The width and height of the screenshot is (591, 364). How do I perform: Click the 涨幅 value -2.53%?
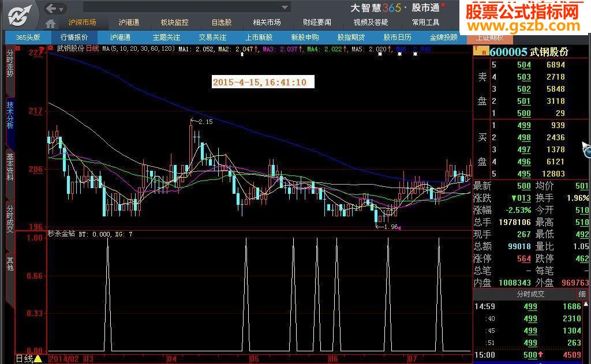518,210
